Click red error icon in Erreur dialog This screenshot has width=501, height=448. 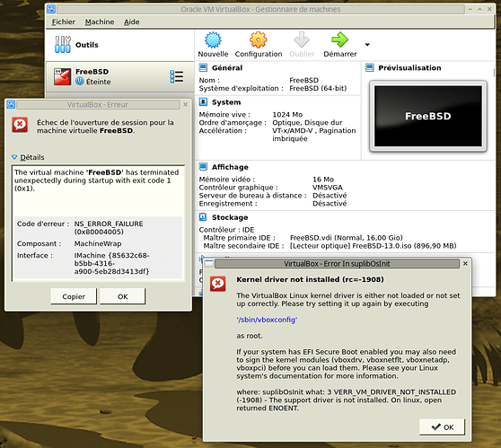point(20,125)
